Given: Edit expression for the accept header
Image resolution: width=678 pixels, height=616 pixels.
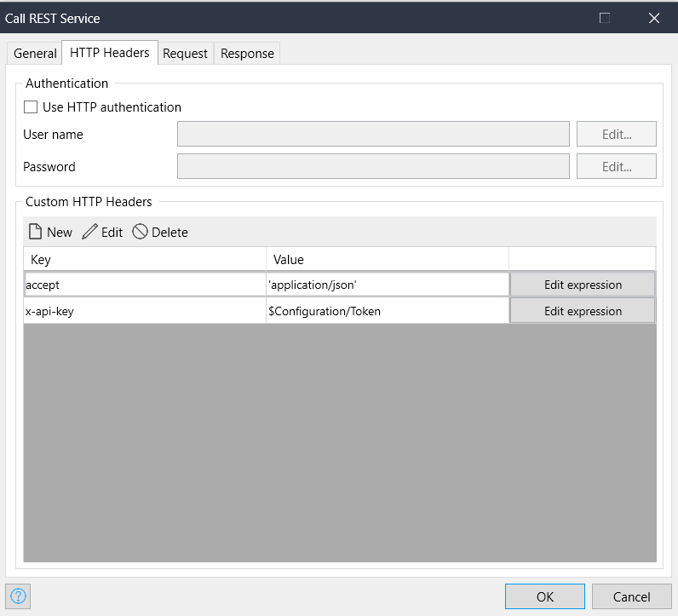Looking at the screenshot, I should tap(583, 285).
